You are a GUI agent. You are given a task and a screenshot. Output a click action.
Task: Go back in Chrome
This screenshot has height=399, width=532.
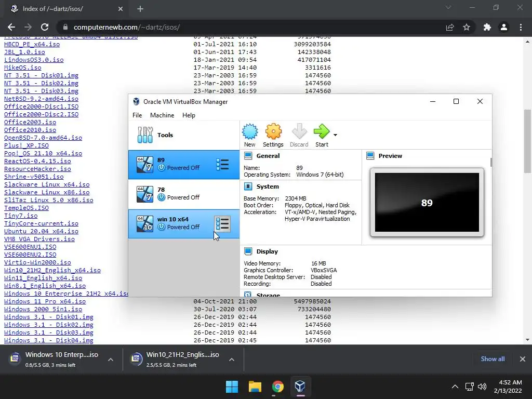coord(11,27)
